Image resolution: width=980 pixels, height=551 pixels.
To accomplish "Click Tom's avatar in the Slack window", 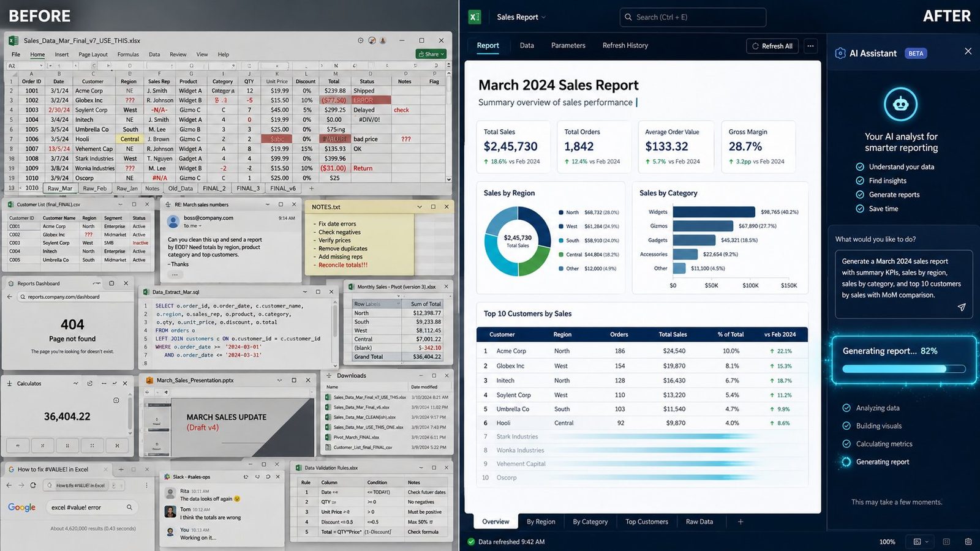I will 170,512.
